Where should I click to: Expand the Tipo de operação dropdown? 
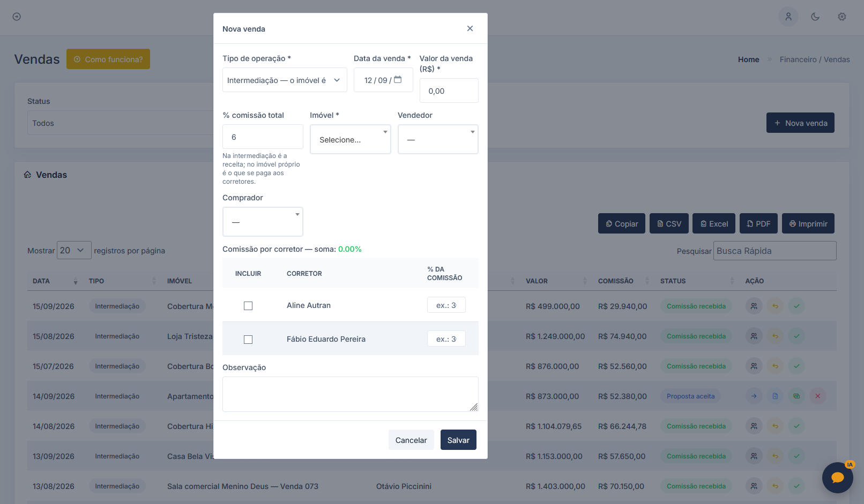(285, 80)
